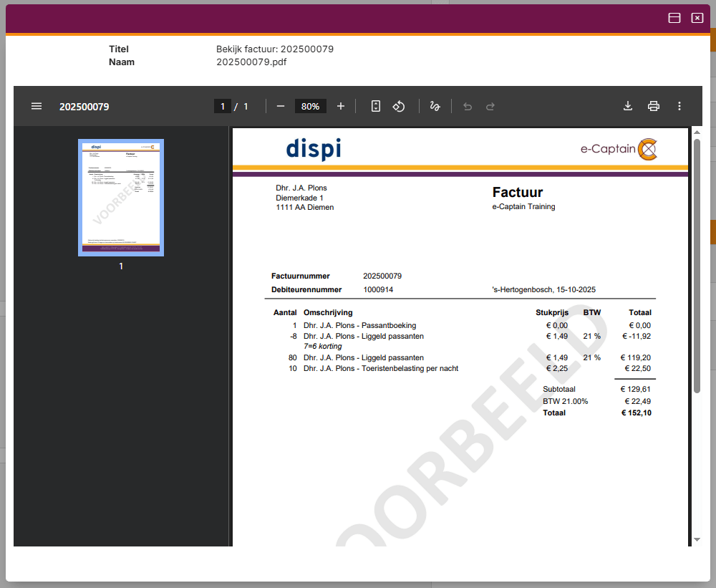716x588 pixels.
Task: Close the Bekijk factuur dialog
Action: (x=697, y=18)
